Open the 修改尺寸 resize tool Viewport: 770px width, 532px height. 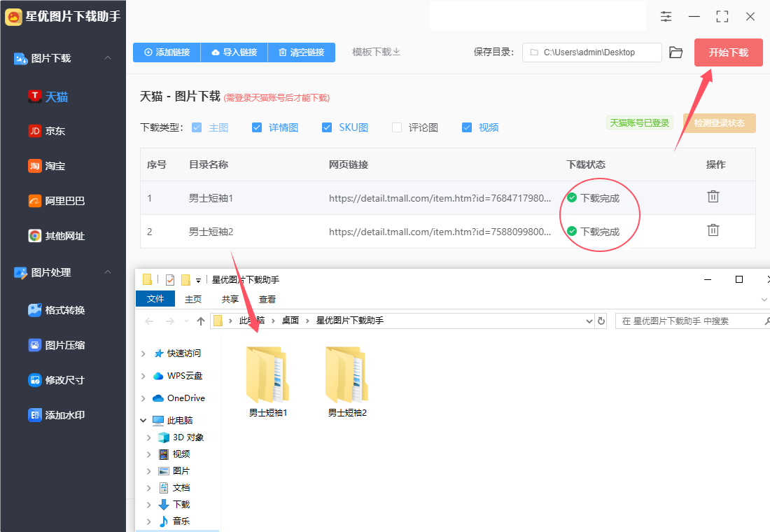57,379
